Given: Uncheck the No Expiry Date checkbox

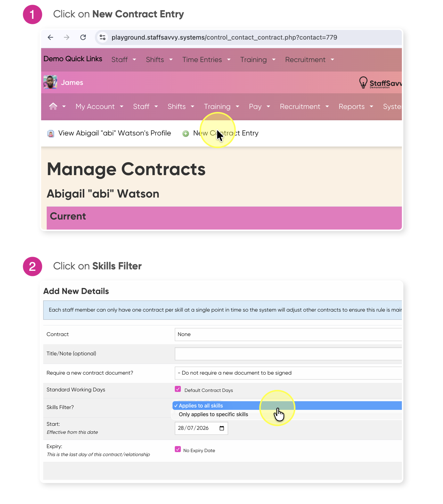Looking at the screenshot, I should point(178,449).
